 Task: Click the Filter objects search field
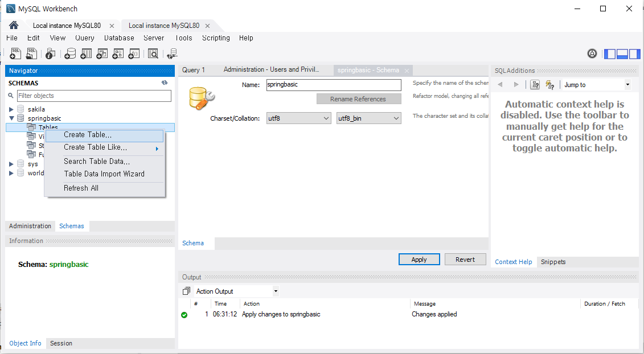(94, 96)
